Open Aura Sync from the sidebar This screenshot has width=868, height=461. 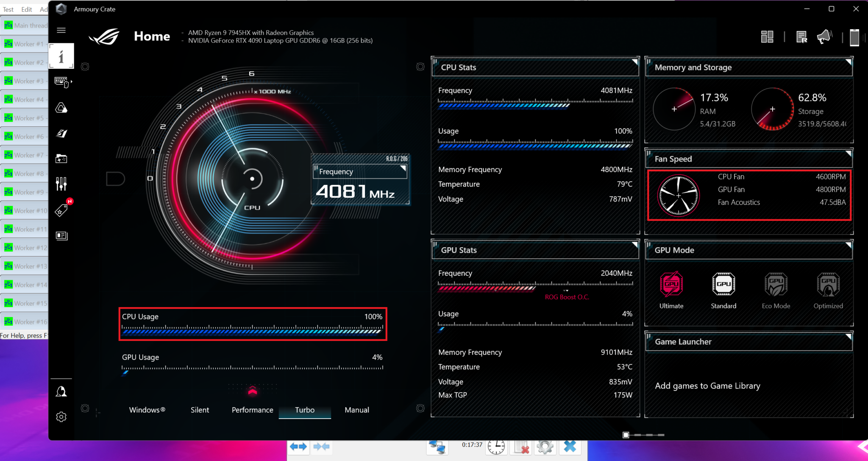61,108
